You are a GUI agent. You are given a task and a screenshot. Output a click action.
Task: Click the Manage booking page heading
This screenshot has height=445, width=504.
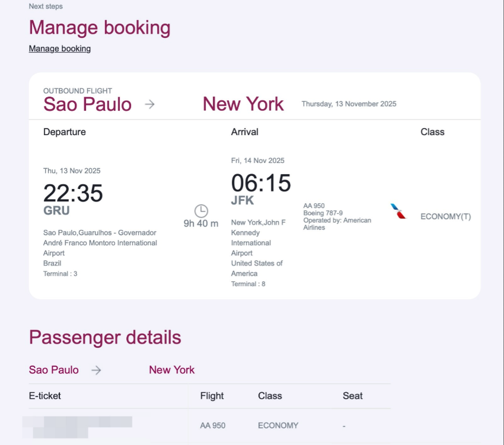tap(99, 27)
